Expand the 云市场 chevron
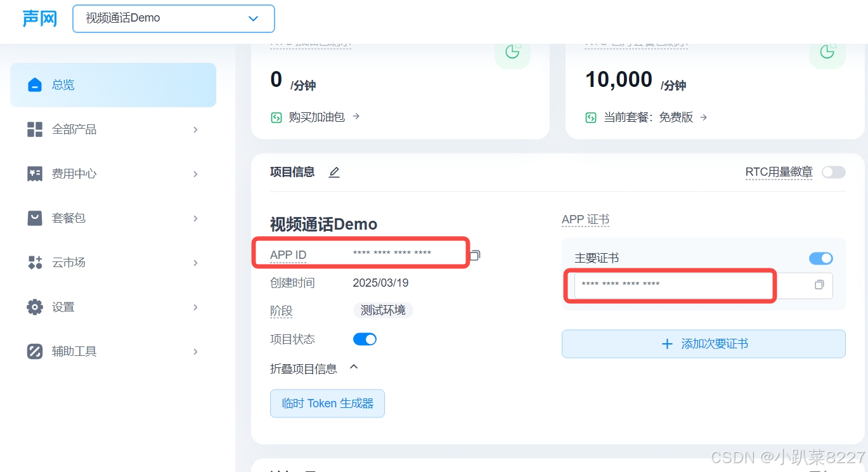The width and height of the screenshot is (868, 472). pos(195,263)
